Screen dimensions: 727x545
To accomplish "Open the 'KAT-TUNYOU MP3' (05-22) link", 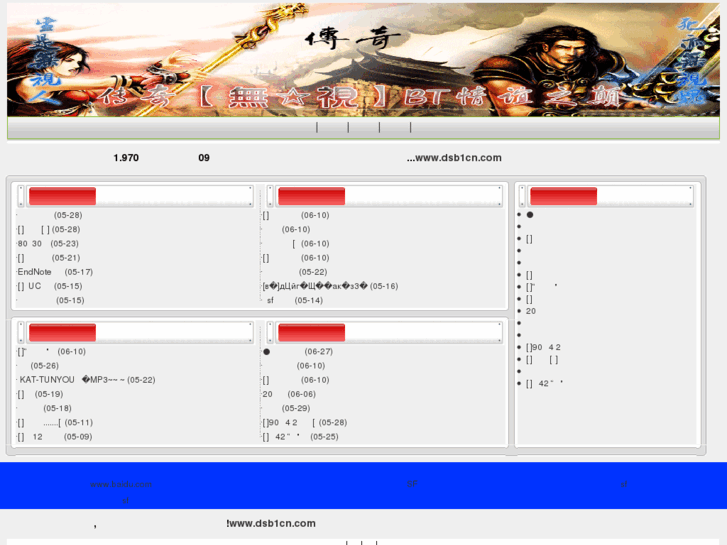I will [x=87, y=380].
